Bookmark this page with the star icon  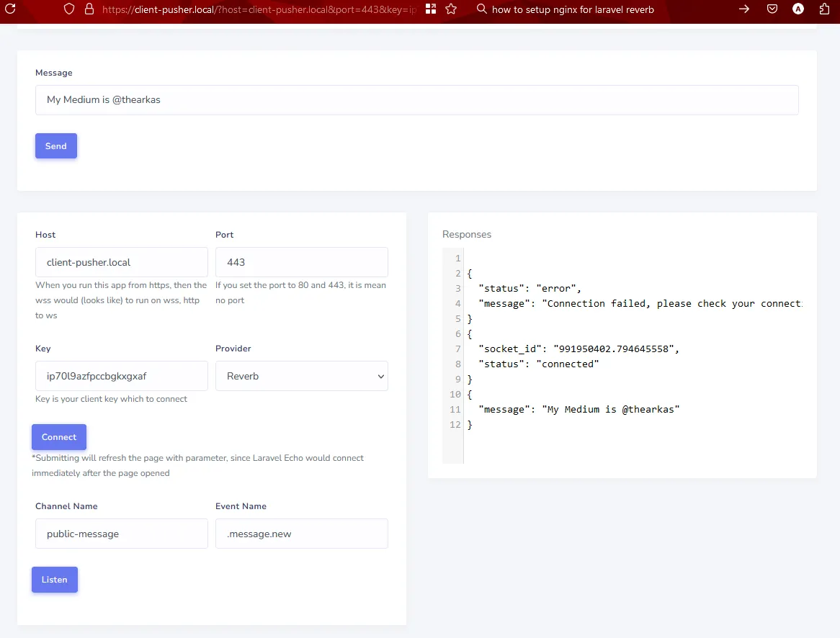click(x=450, y=9)
